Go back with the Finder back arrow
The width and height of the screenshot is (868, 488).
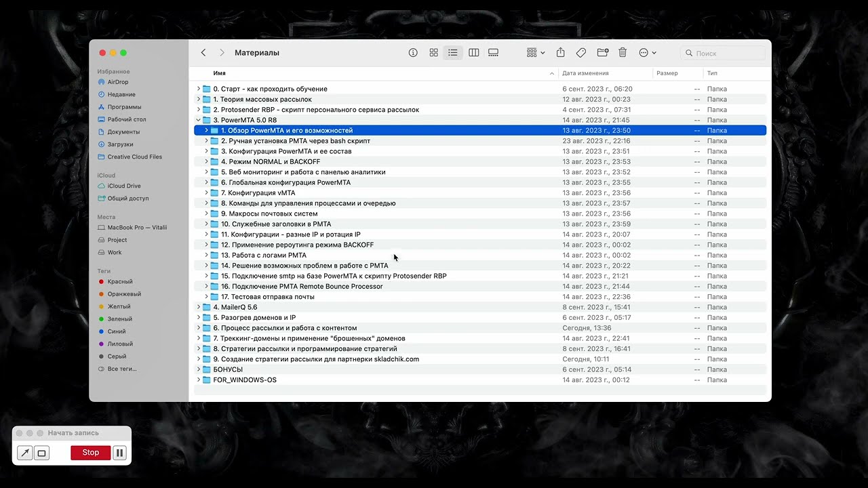point(203,53)
